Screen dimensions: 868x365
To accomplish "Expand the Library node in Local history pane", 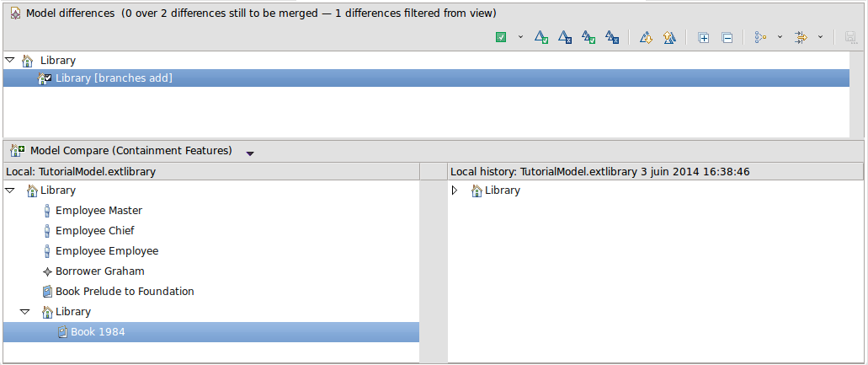I will click(455, 191).
